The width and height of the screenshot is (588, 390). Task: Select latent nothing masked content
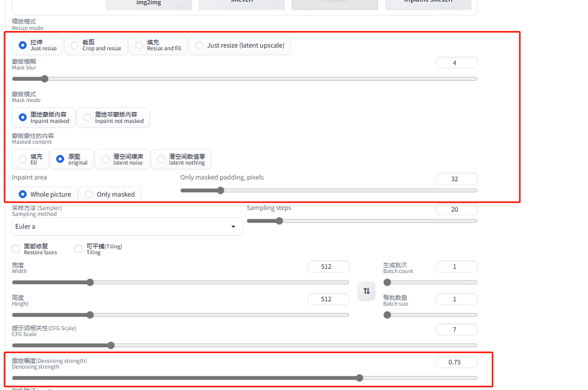point(181,159)
